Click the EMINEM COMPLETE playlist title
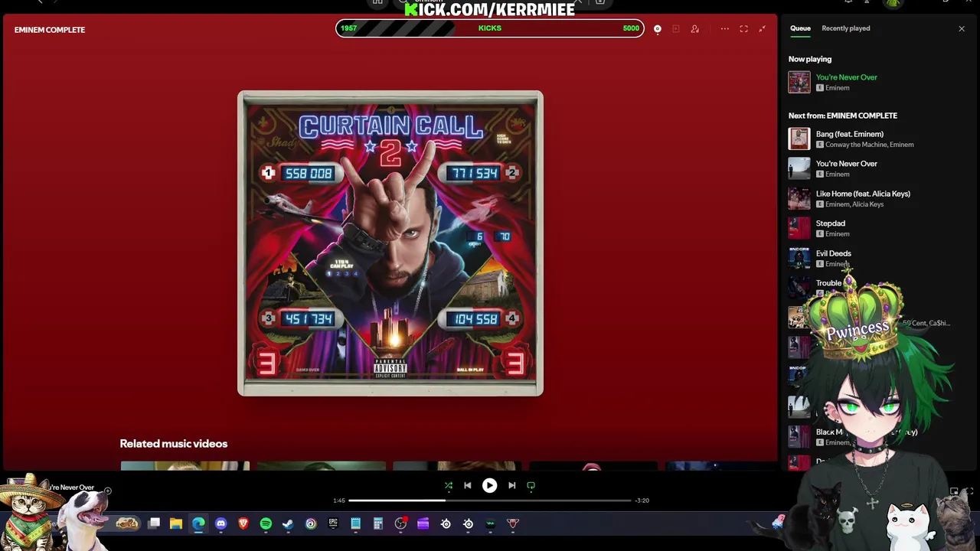The width and height of the screenshot is (980, 551). point(50,30)
